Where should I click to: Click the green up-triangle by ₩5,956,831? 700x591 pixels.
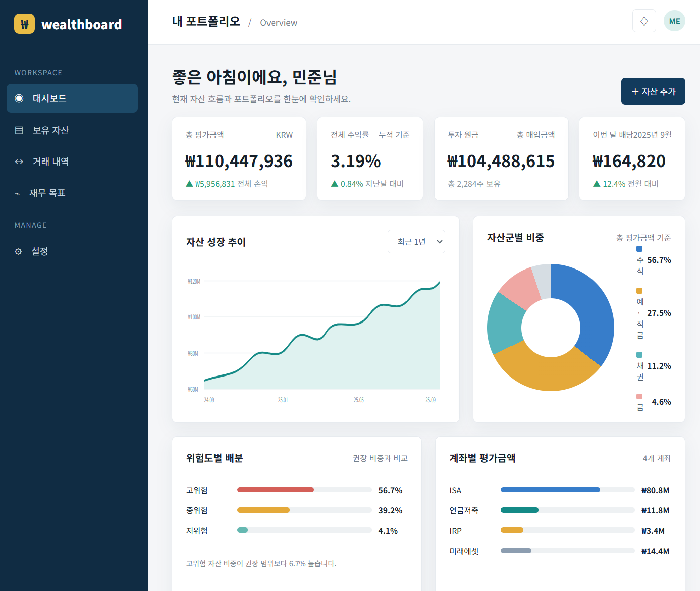(x=189, y=184)
